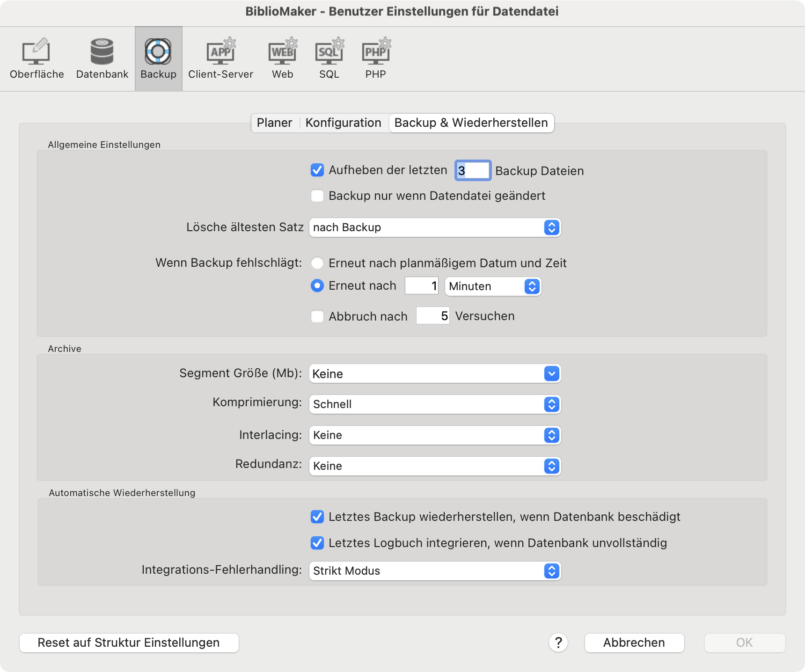The width and height of the screenshot is (805, 672).
Task: Open the Oberfläche settings pane
Action: (x=37, y=58)
